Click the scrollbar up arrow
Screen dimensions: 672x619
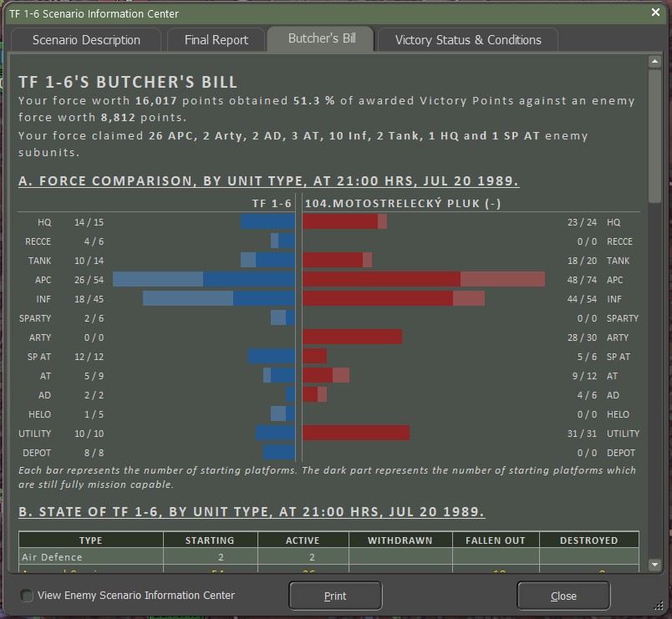[x=654, y=62]
